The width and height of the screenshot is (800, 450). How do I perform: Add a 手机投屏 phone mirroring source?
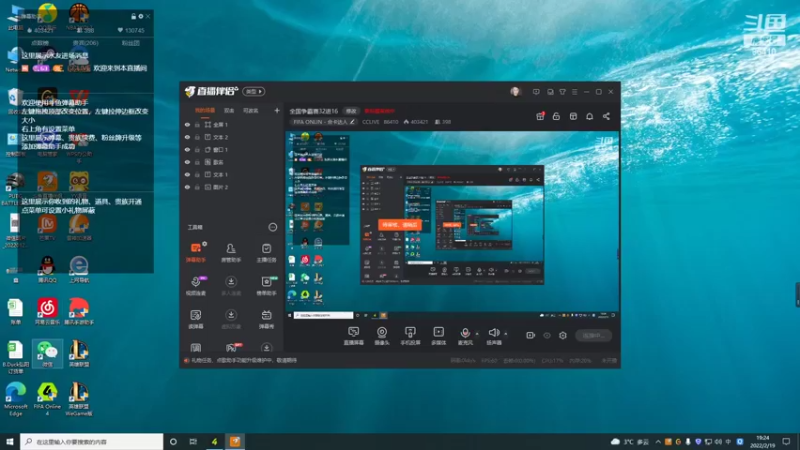pos(410,336)
